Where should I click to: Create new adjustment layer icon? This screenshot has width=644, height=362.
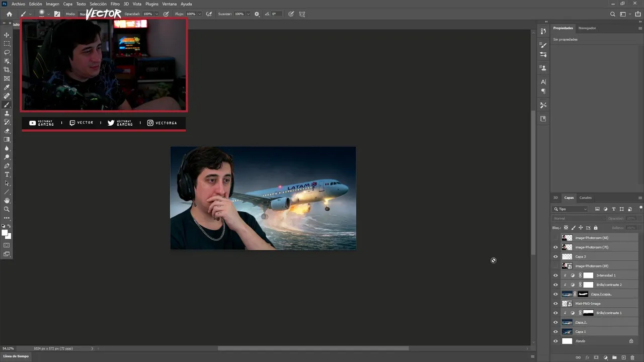coord(605,357)
